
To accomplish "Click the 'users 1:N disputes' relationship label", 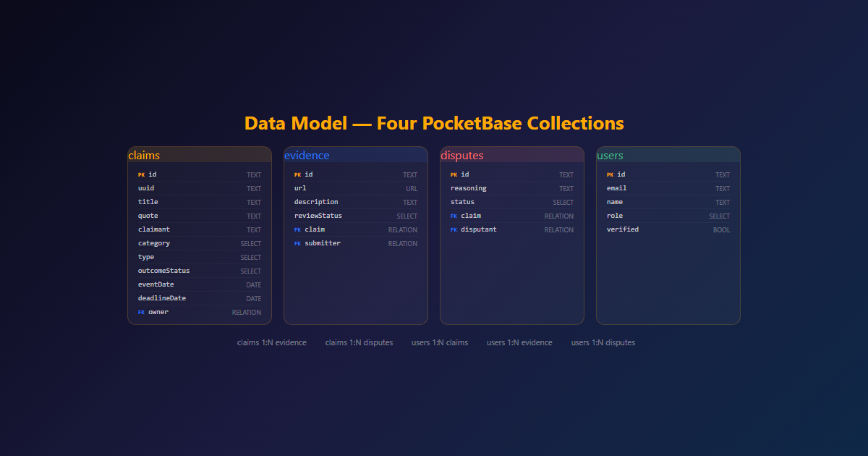I will click(x=603, y=342).
